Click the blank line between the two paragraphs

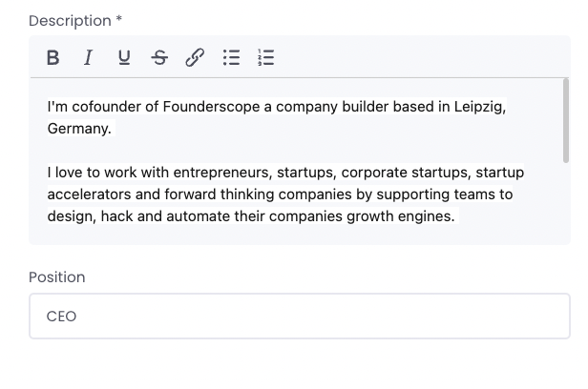[286, 151]
